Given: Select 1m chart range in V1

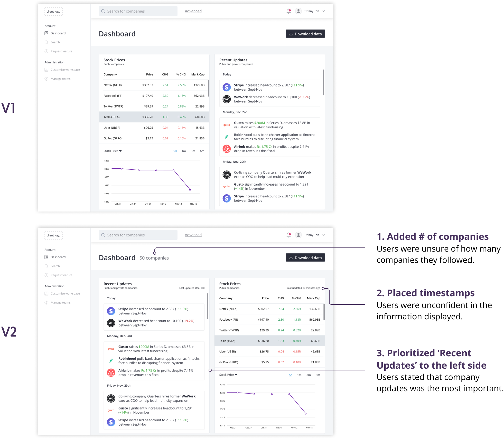Looking at the screenshot, I should point(184,151).
